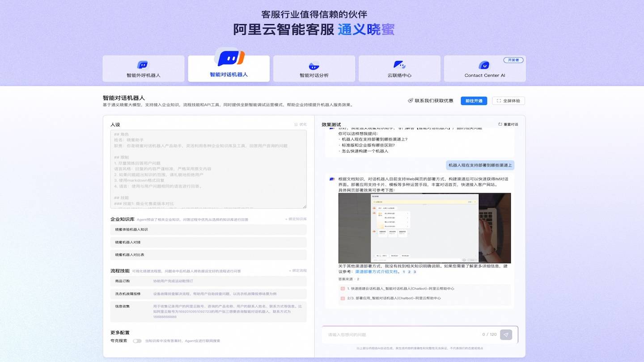Click the bot avatar beside the answer
Image resolution: width=644 pixels, height=362 pixels.
332,179
